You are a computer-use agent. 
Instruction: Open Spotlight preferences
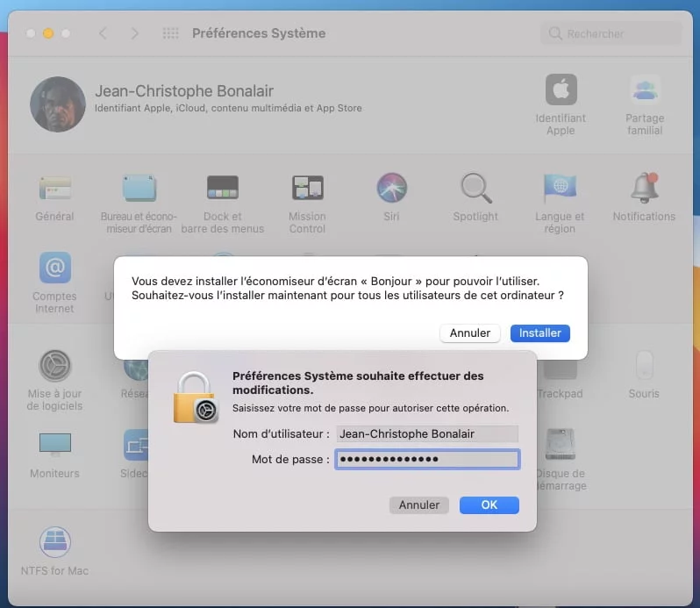click(476, 189)
